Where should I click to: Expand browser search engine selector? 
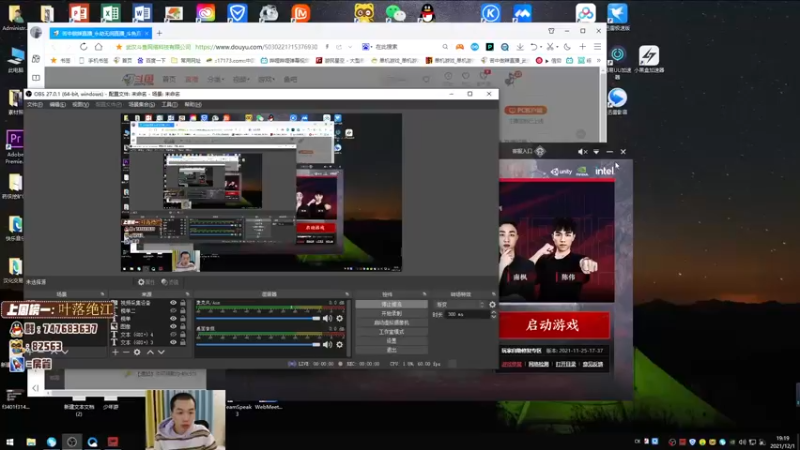tap(367, 46)
